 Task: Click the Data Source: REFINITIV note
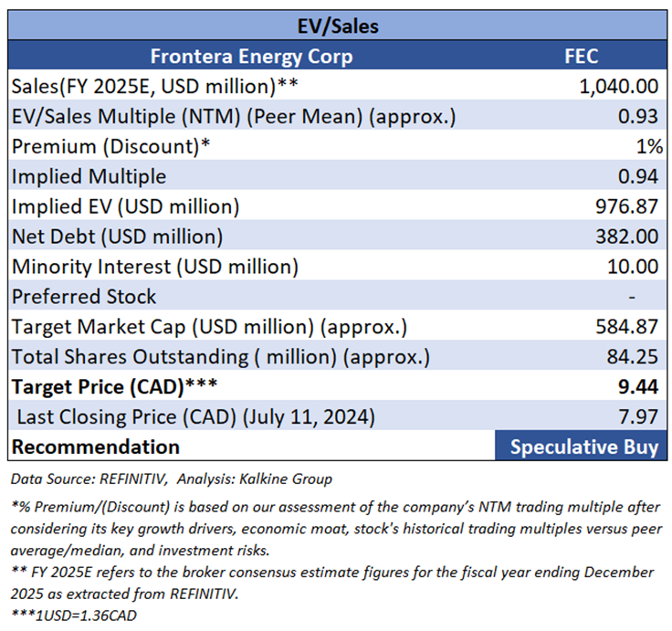click(89, 479)
